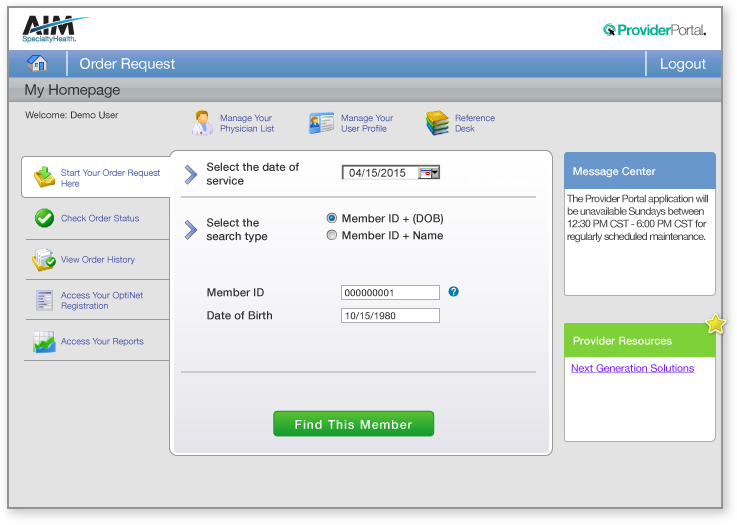
Task: Click the arrow beside Select the date of service
Action: click(191, 175)
